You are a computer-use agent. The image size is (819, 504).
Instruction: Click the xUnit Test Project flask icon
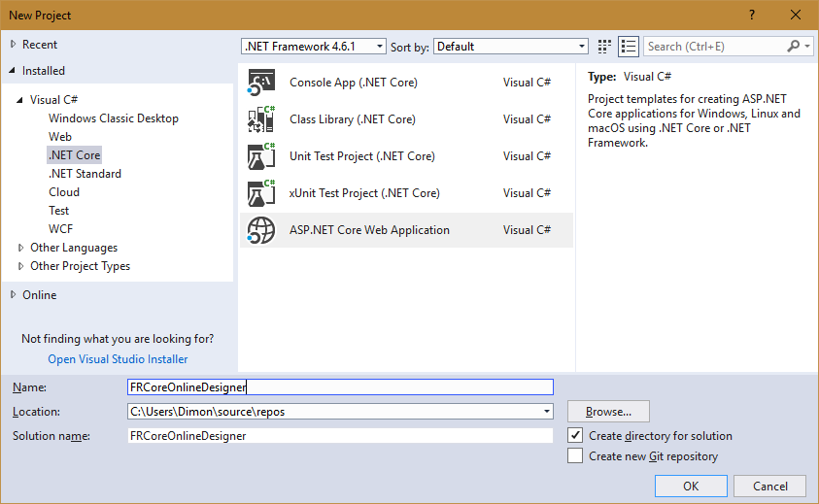[261, 192]
